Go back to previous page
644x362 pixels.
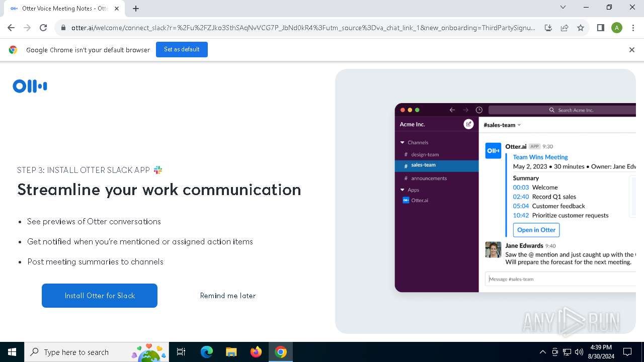(x=11, y=28)
